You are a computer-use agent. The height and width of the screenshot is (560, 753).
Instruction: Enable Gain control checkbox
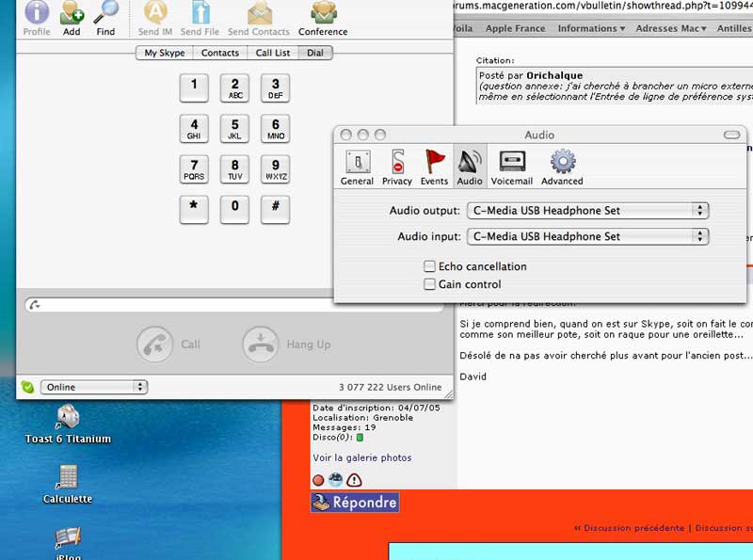pos(429,284)
